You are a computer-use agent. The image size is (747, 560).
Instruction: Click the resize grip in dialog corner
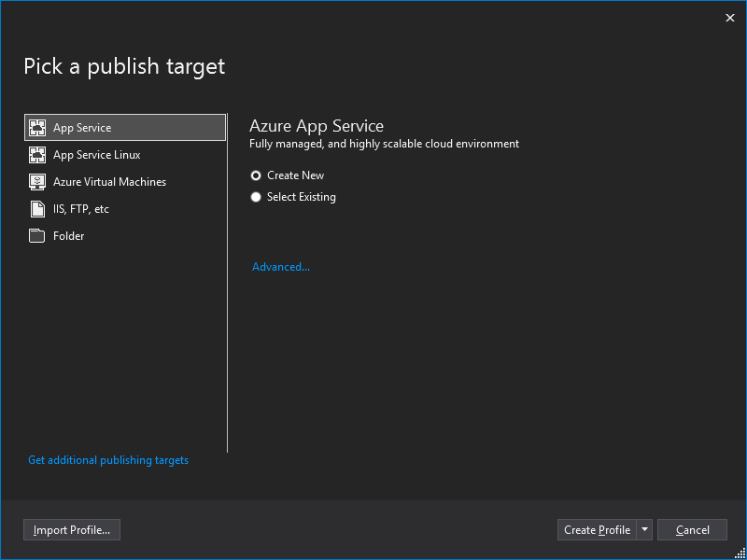point(740,553)
